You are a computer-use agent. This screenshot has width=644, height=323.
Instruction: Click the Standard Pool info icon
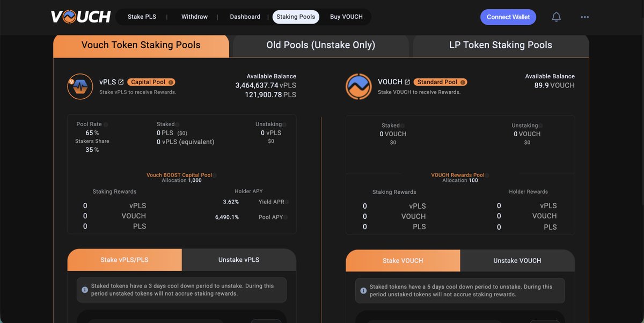tap(463, 82)
